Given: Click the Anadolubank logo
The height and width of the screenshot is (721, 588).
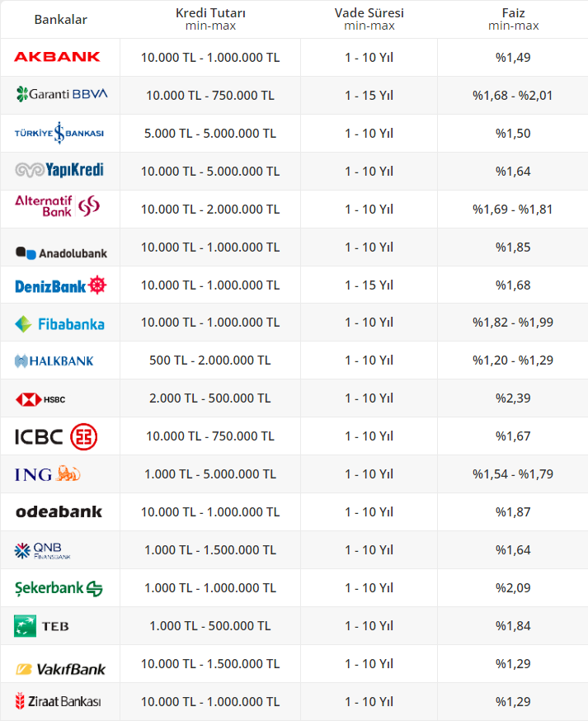Looking at the screenshot, I should point(61,252).
